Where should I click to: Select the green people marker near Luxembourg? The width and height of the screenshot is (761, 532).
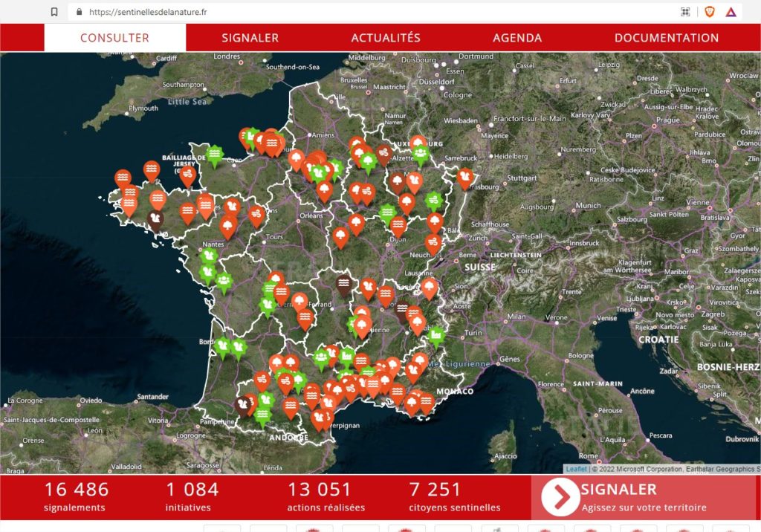pyautogui.click(x=421, y=154)
